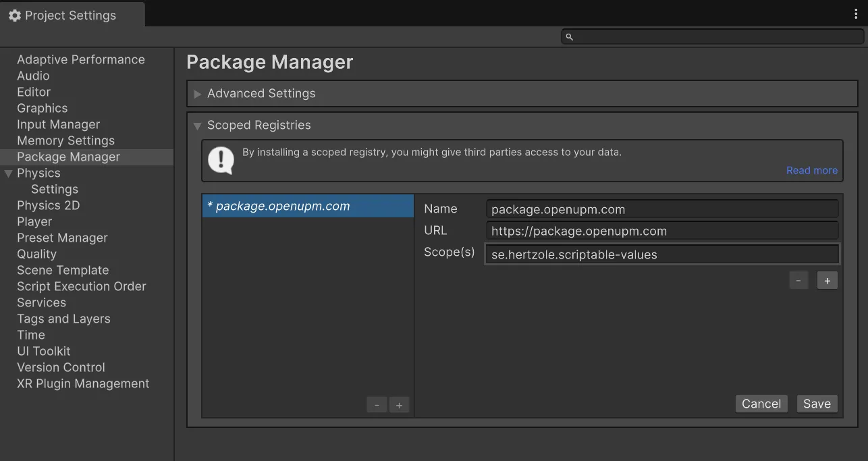The image size is (868, 461).
Task: Remove selected scope using the minus button
Action: [x=798, y=280]
